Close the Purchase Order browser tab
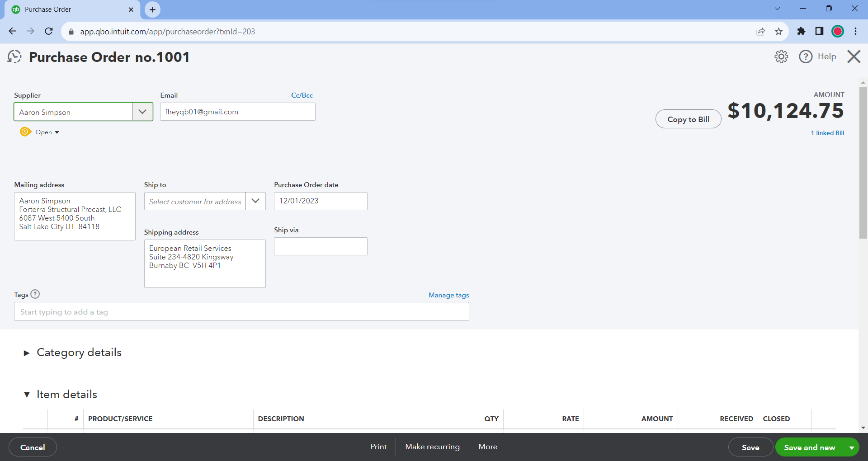Image resolution: width=868 pixels, height=461 pixels. pos(131,9)
